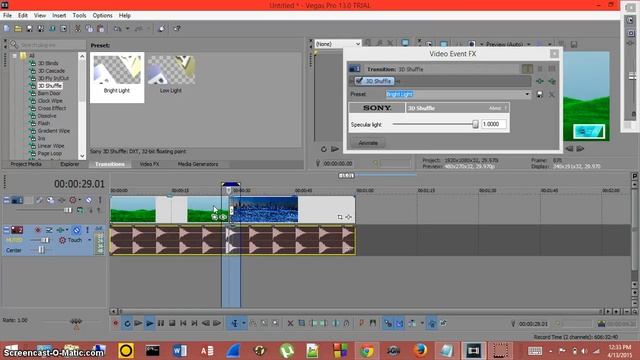The image size is (640, 360).
Task: Open the Edit menu
Action: (22, 16)
